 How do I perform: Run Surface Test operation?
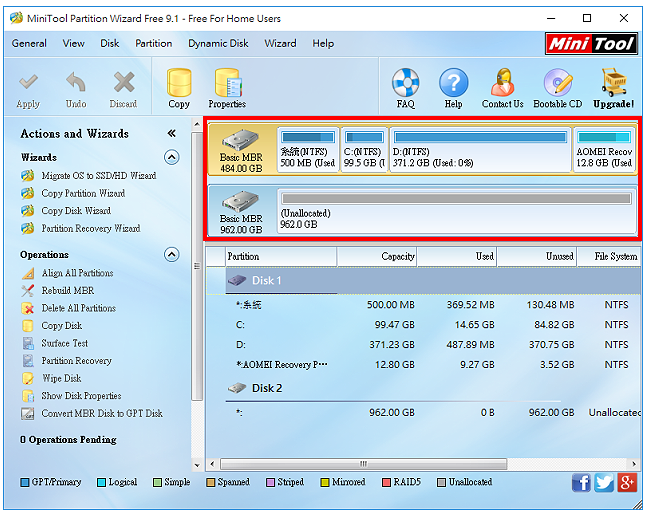coord(65,343)
